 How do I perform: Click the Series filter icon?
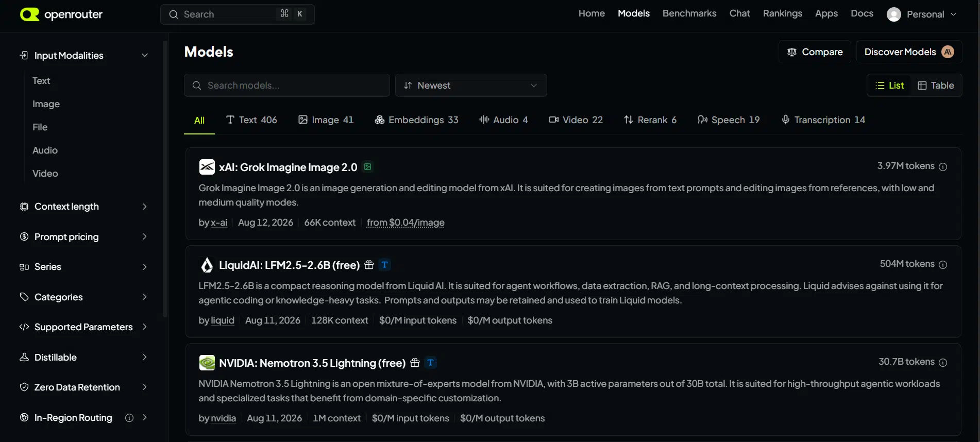(x=24, y=267)
